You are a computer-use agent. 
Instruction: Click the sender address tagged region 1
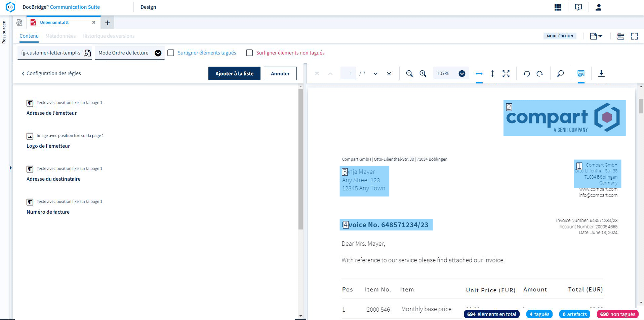click(x=598, y=174)
